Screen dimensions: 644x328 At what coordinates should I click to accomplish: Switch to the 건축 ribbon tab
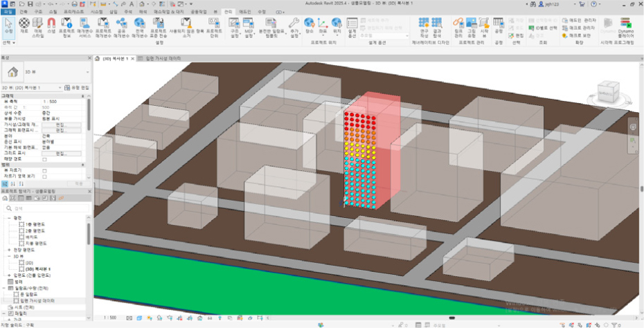pos(24,12)
